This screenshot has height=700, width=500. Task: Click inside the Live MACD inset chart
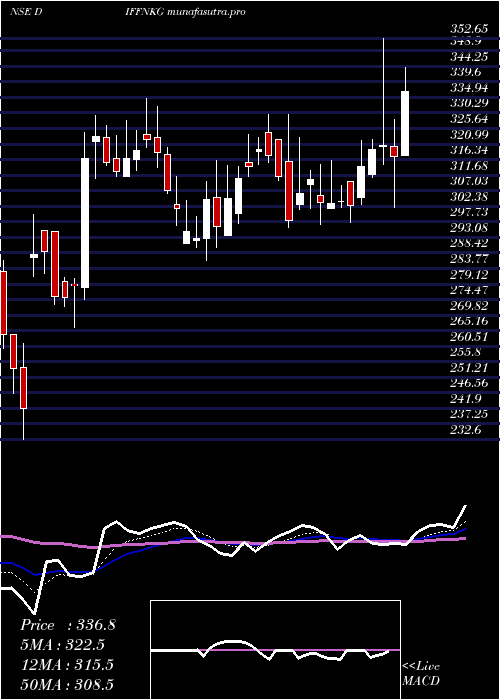point(275,650)
